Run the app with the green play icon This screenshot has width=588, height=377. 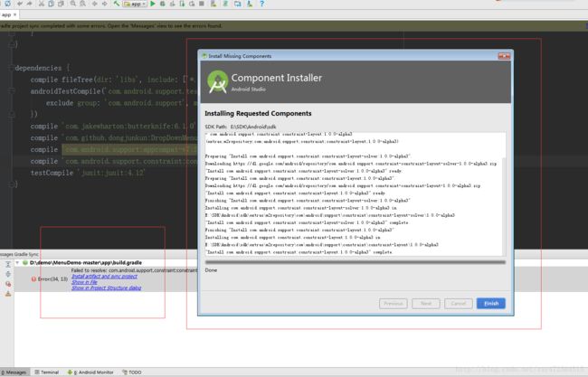coord(153,4)
